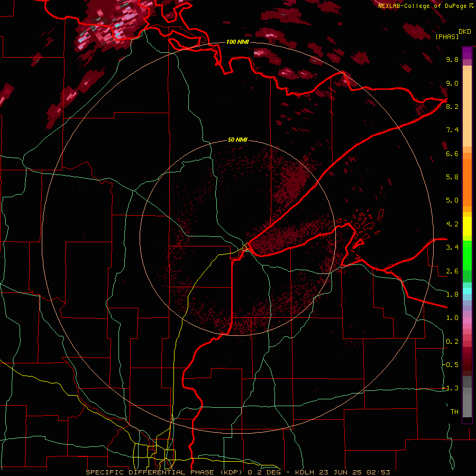The height and width of the screenshot is (476, 476).
Task: Pick the purple band at top of color scale
Action: (467, 53)
